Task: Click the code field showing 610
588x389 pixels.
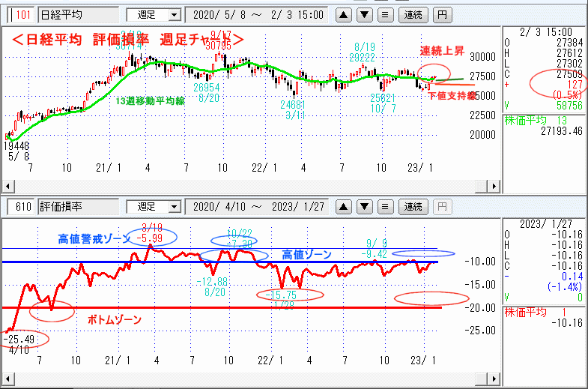Action: tap(21, 207)
